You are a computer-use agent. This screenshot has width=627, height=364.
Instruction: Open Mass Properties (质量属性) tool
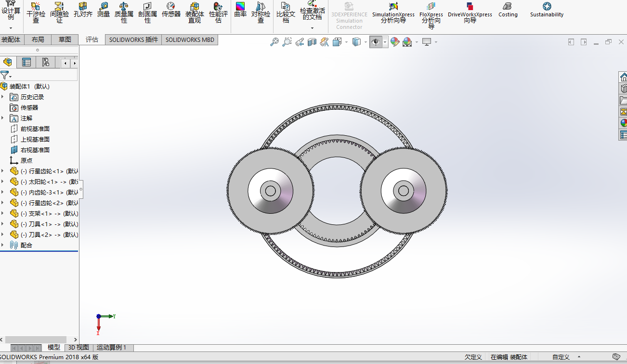coord(124,13)
